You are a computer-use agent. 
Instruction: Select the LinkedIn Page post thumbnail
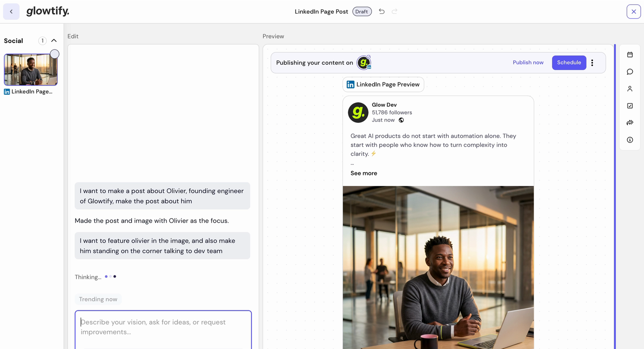[31, 70]
